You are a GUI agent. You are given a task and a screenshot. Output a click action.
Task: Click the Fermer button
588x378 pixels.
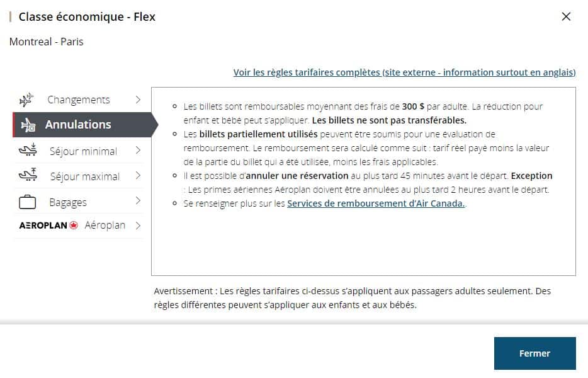point(534,353)
